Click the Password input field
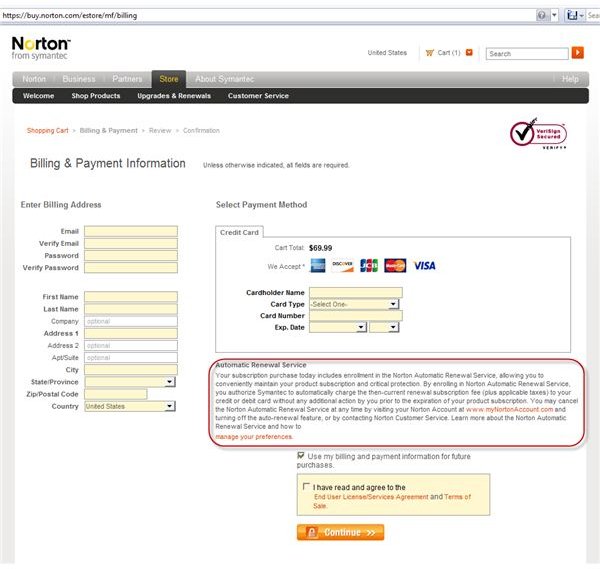This screenshot has width=600, height=569. (x=131, y=256)
